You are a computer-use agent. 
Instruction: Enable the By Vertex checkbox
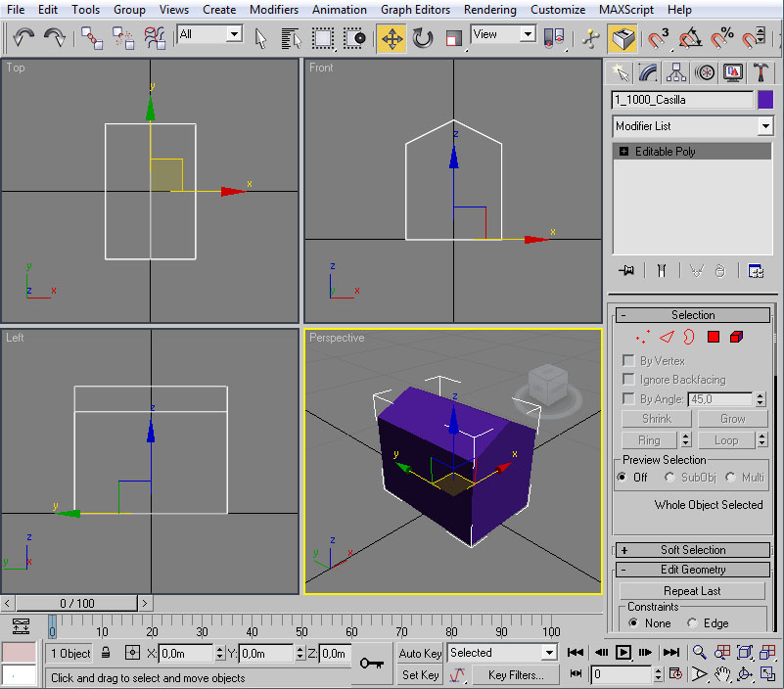pyautogui.click(x=628, y=361)
